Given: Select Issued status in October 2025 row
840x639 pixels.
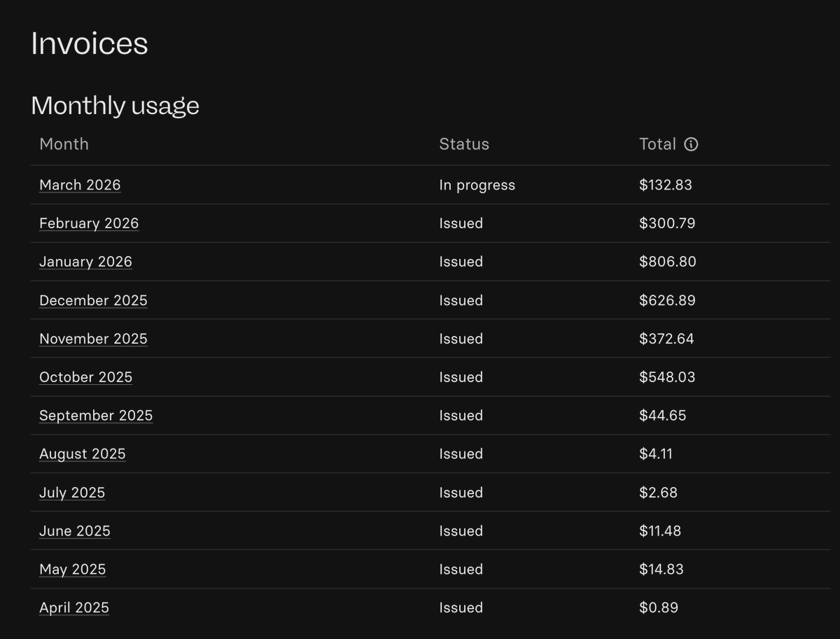Looking at the screenshot, I should point(461,377).
